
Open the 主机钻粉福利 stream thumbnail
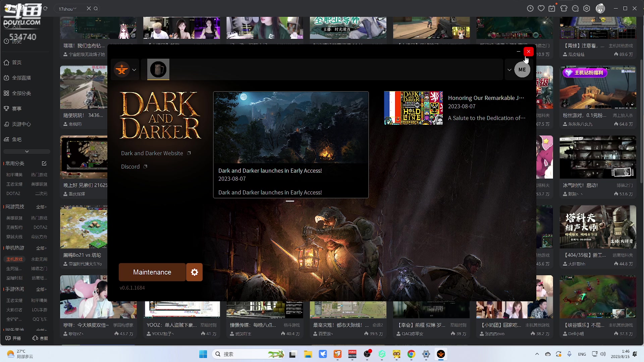(598, 87)
